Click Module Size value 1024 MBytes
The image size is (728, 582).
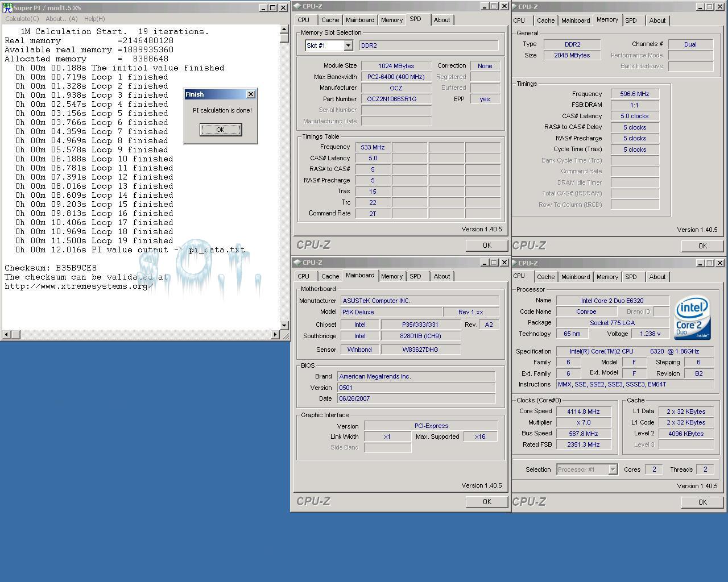pos(396,66)
